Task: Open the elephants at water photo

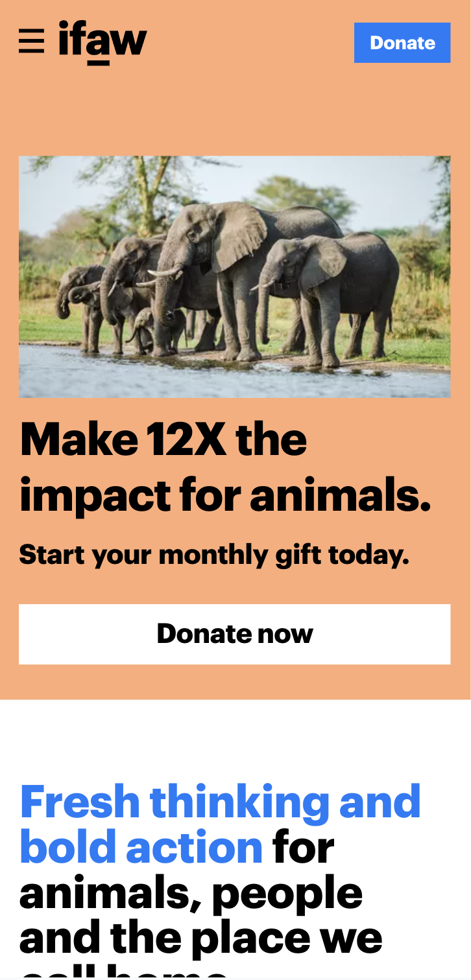Action: coord(234,277)
